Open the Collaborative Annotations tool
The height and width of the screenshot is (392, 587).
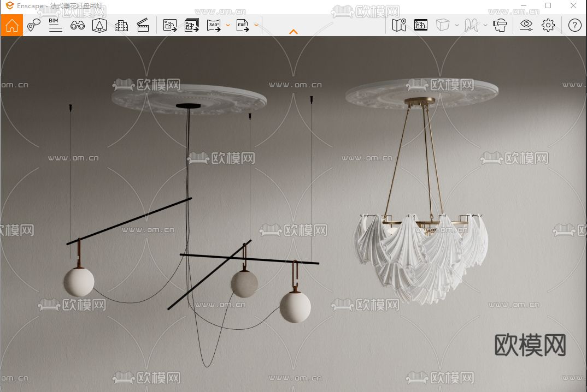point(34,25)
